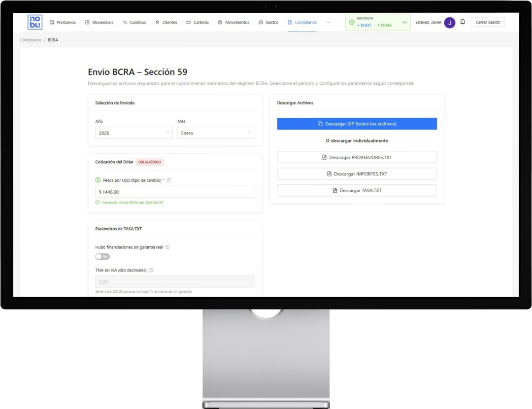532x409 pixels.
Task: Expand the Año dropdown showing 2026
Action: click(x=133, y=133)
